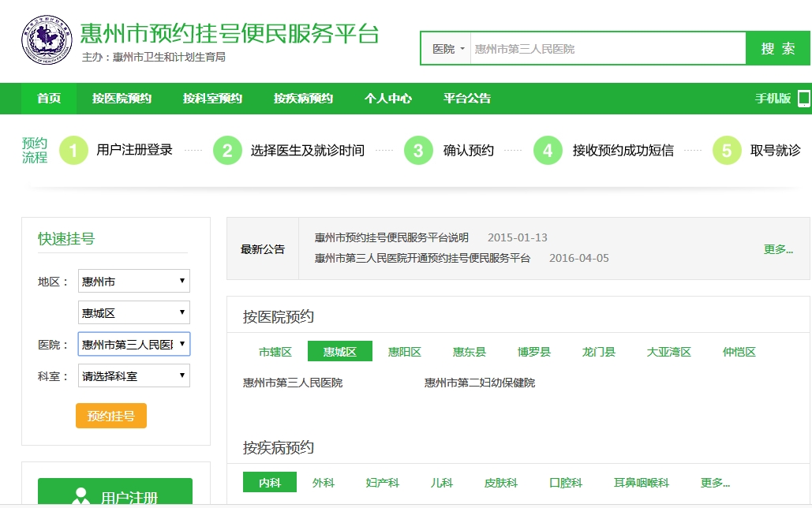Click the user icon on 用户注册 button
The image size is (812, 508).
pyautogui.click(x=80, y=497)
